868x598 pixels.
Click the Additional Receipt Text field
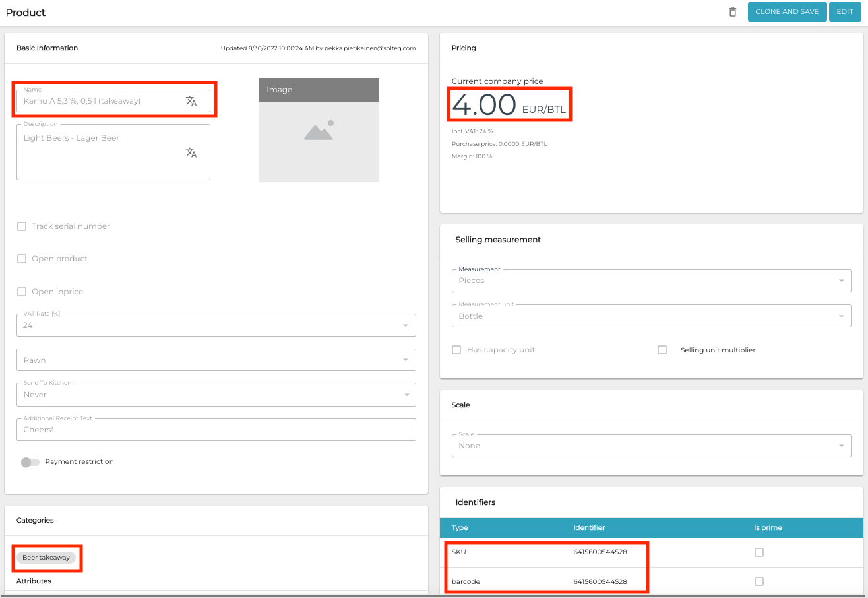click(x=216, y=430)
